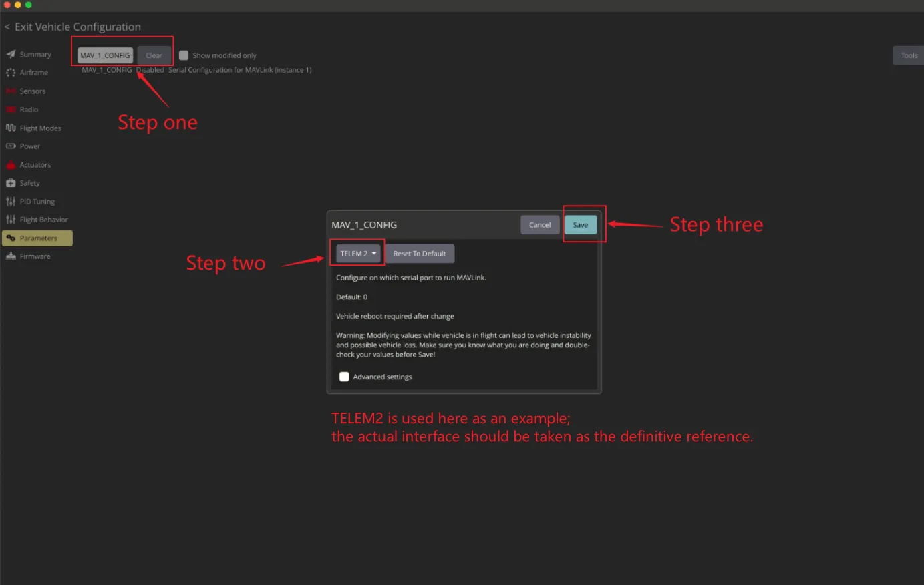Open the Summary paper plane icon
The height and width of the screenshot is (585, 924).
click(11, 54)
